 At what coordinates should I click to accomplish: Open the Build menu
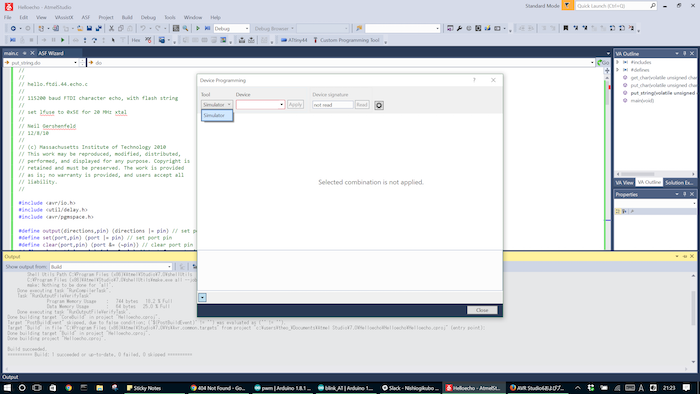pos(127,17)
